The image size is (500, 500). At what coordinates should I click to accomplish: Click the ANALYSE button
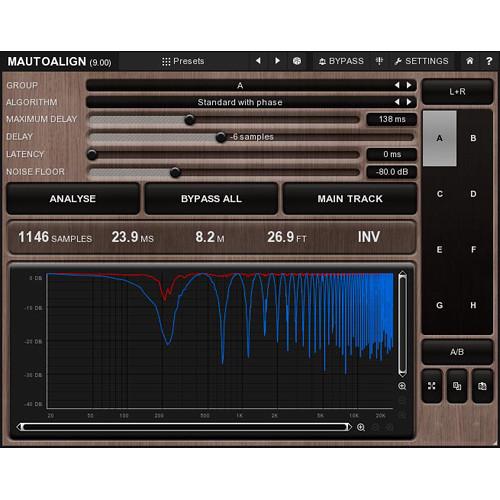tap(73, 199)
